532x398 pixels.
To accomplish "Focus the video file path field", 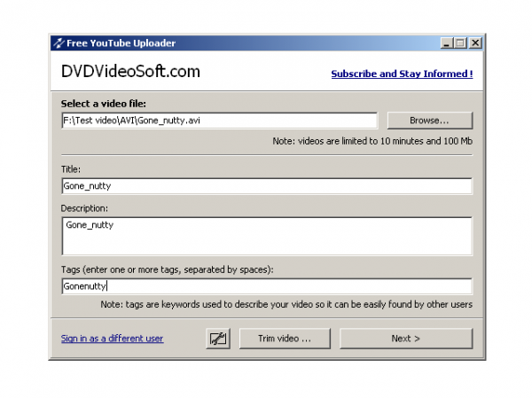I will 220,121.
